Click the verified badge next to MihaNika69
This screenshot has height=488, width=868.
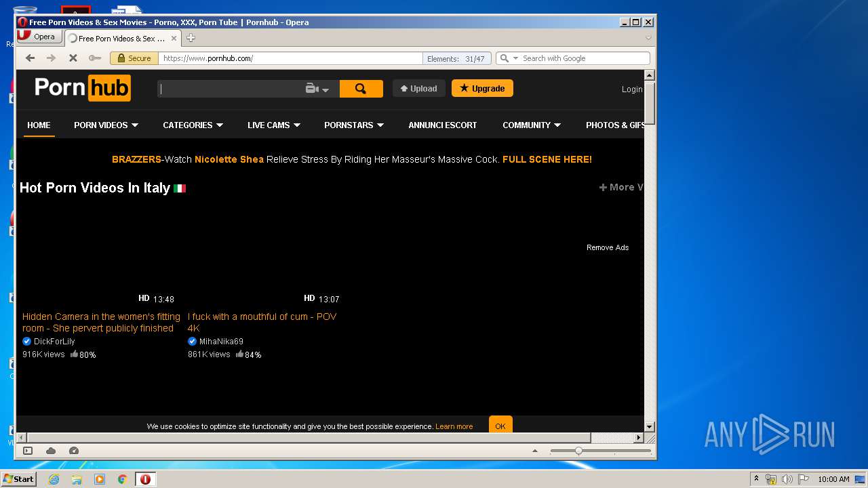[x=192, y=342]
